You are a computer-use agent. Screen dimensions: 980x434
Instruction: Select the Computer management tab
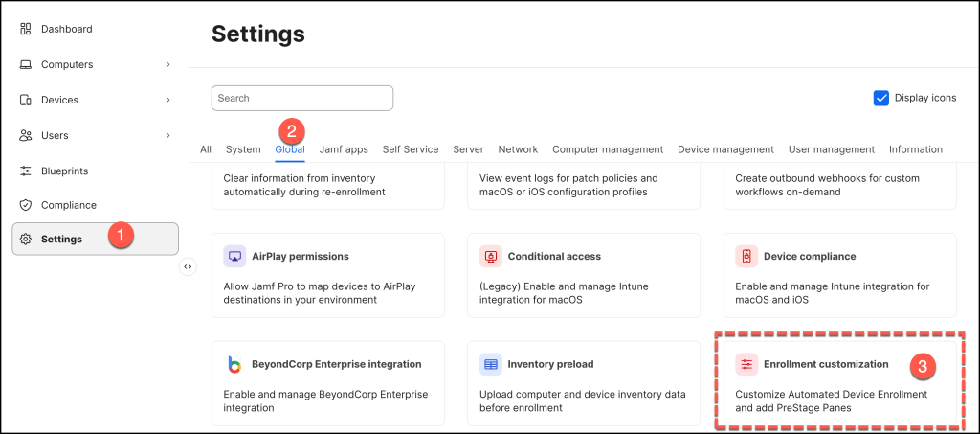tap(607, 149)
